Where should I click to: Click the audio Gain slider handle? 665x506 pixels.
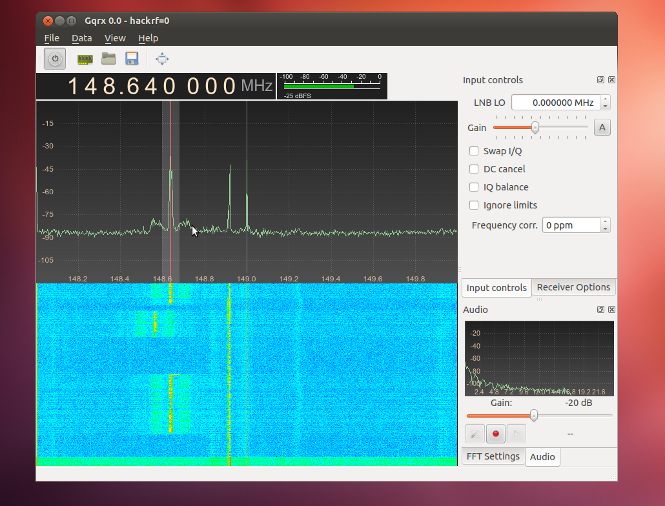[534, 415]
